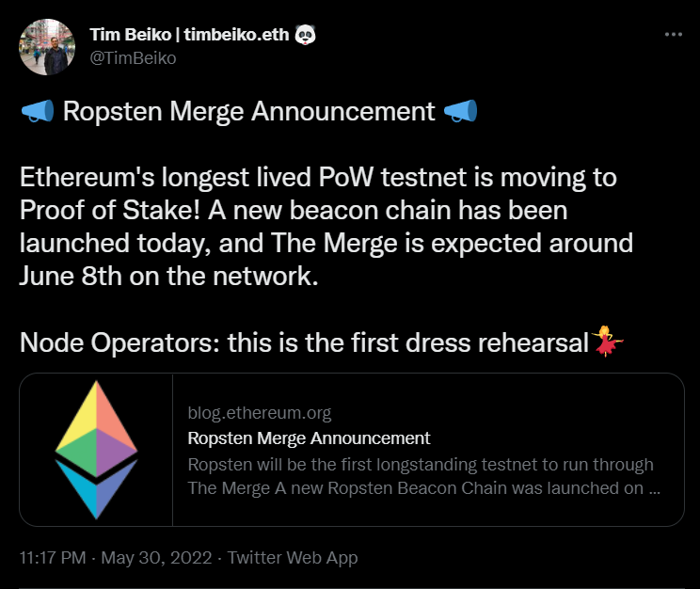700x589 pixels.
Task: Click the Ethereum diamond logo in the card
Action: 96,450
